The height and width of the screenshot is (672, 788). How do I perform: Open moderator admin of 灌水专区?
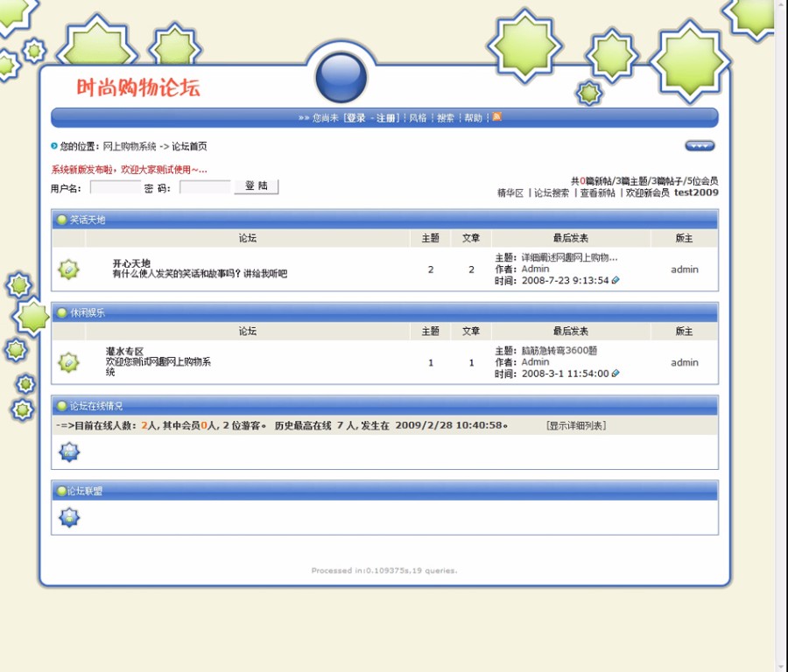(x=685, y=362)
